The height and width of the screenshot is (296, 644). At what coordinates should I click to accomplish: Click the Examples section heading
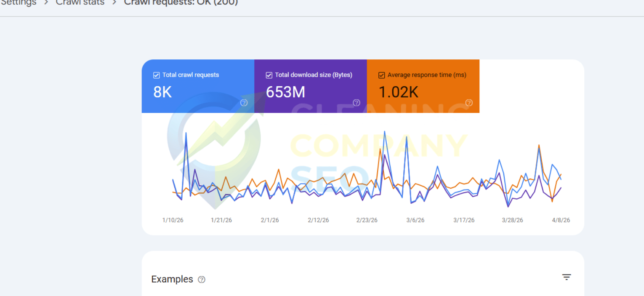(172, 279)
